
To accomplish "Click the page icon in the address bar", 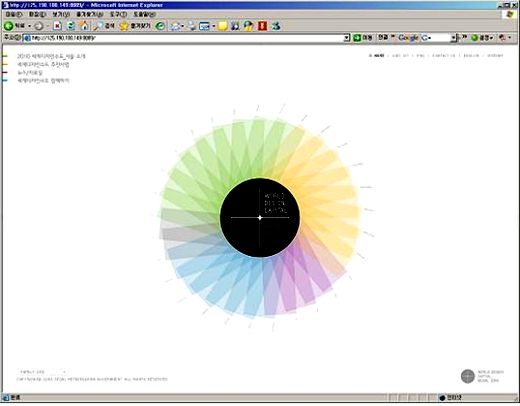I will click(27, 38).
